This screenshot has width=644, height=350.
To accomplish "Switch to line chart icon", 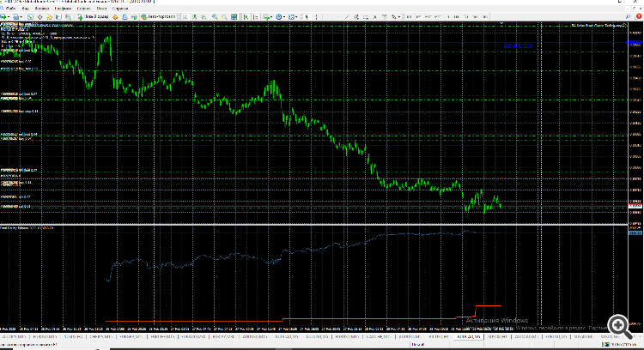I will point(204,17).
